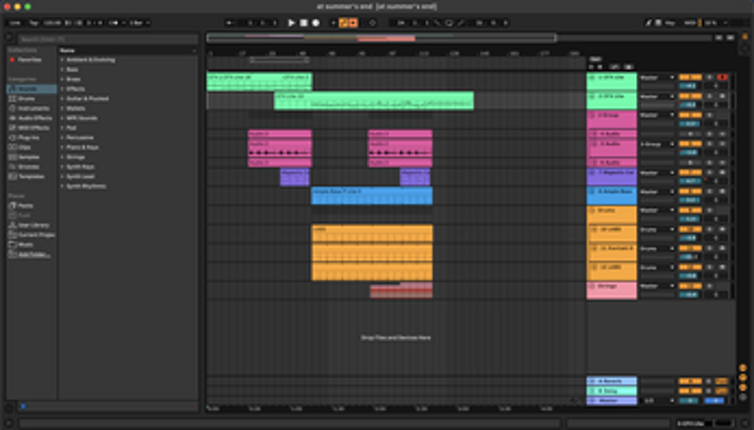Click the browser search field

pos(100,39)
